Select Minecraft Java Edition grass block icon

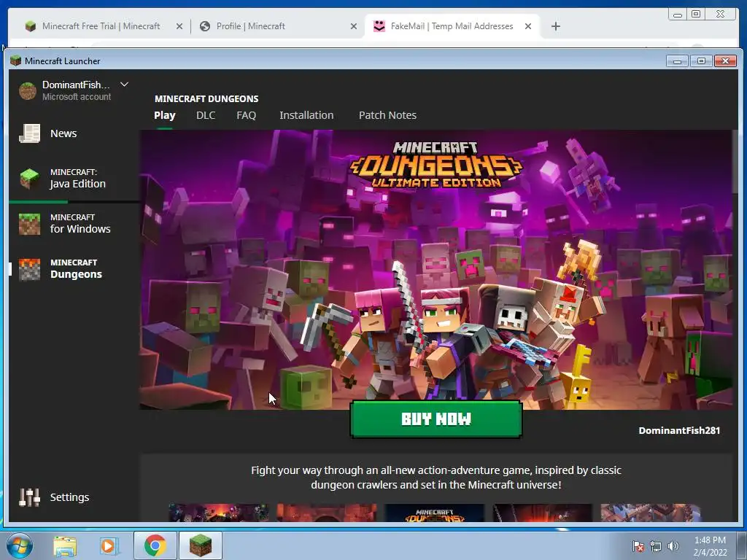[29, 179]
